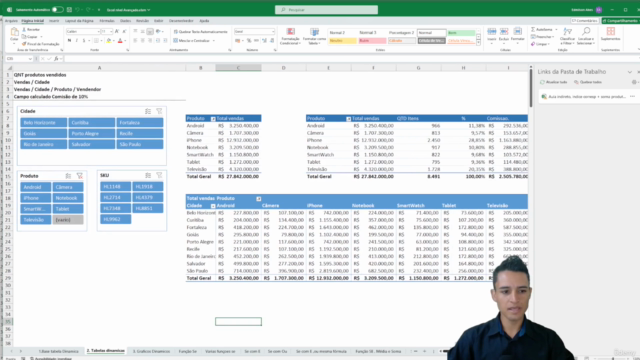Apply the yellow fill color swatch
Screen dimensions: 640x360
(109, 40)
